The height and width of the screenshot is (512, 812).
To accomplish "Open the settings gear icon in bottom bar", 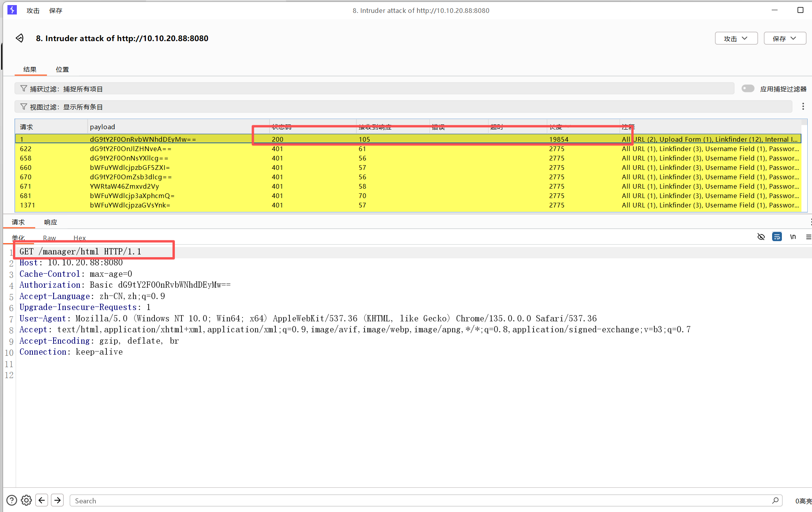I will coord(26,500).
